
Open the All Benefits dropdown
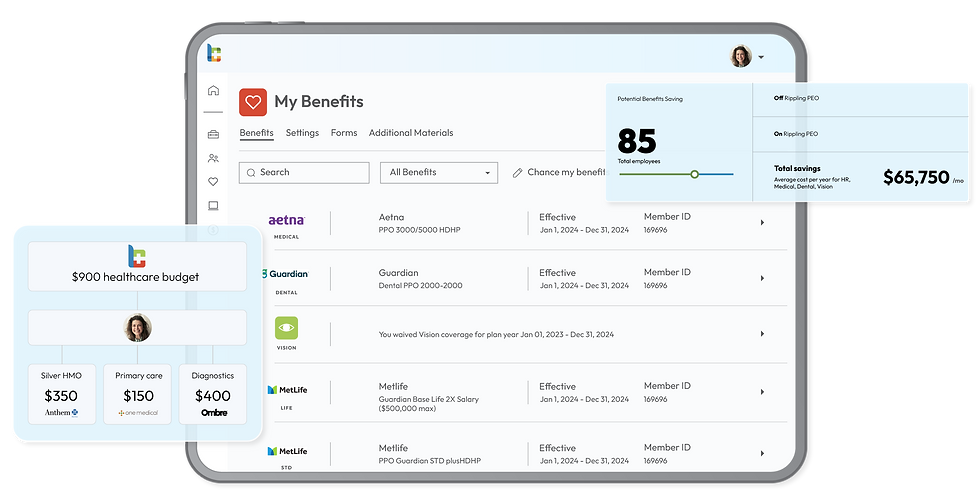click(439, 173)
